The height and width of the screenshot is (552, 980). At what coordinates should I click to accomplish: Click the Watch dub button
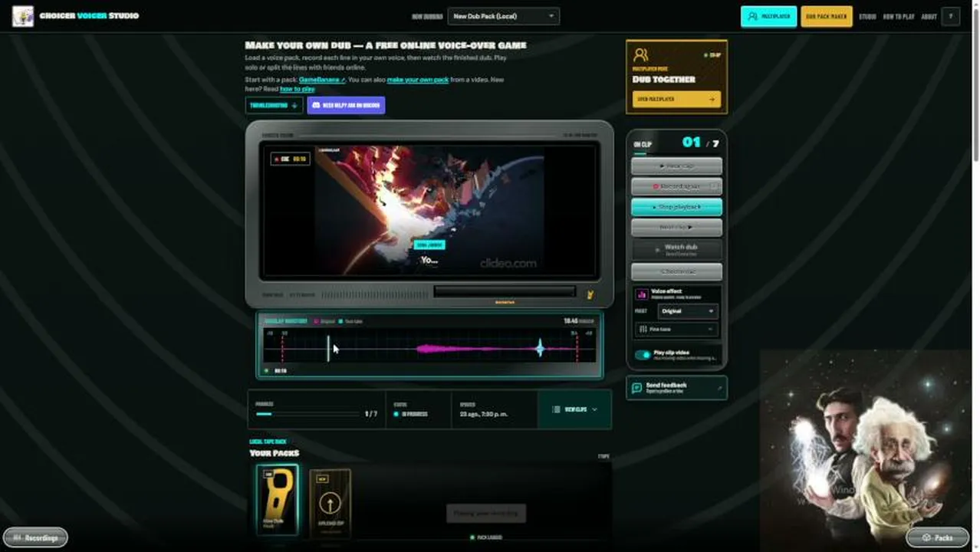click(676, 249)
